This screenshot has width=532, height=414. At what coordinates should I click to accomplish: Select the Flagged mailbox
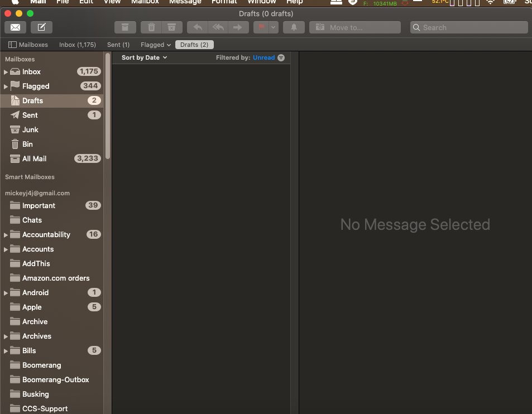coord(52,86)
